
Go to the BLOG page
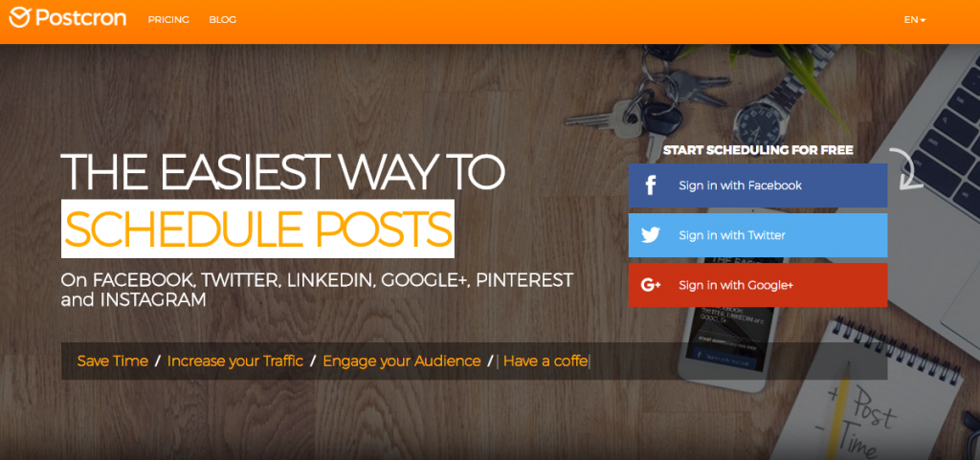(222, 19)
